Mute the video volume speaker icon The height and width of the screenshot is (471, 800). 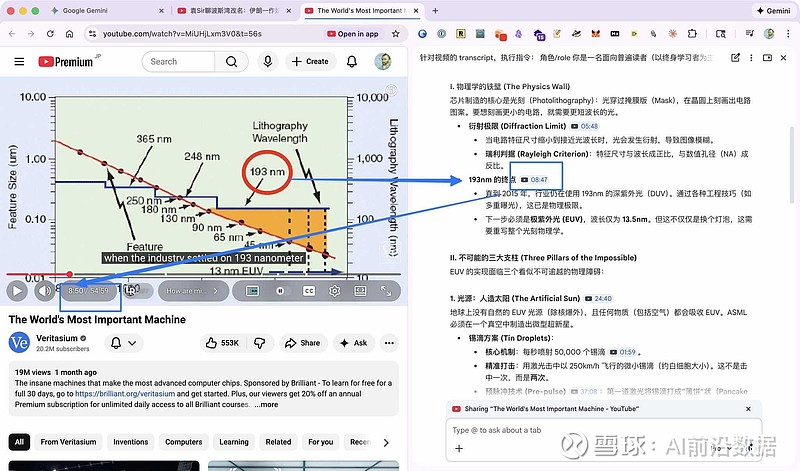44,291
